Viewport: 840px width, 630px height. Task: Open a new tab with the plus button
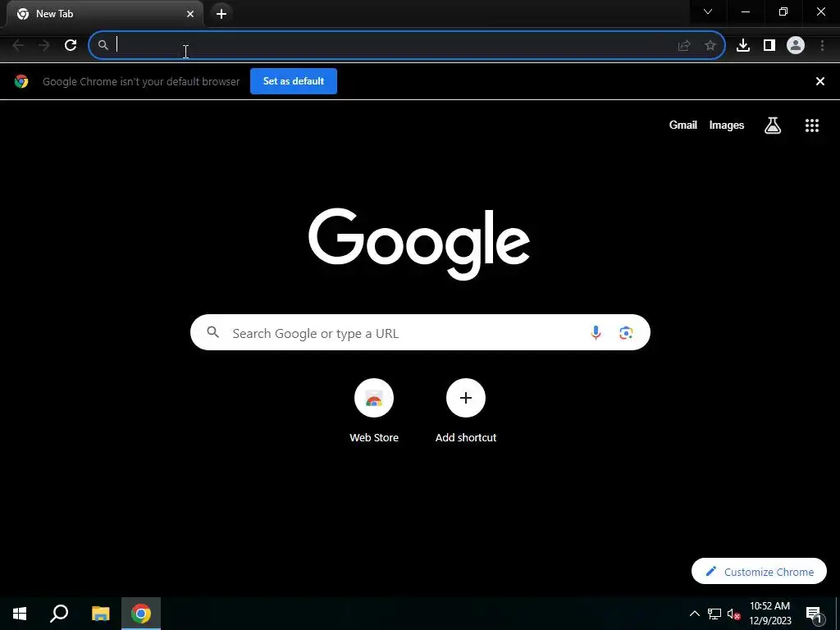[x=221, y=14]
